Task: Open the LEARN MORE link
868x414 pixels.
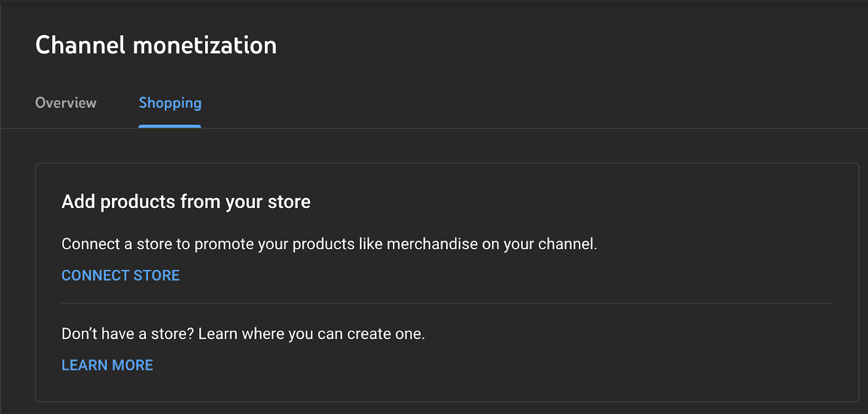Action: click(107, 365)
